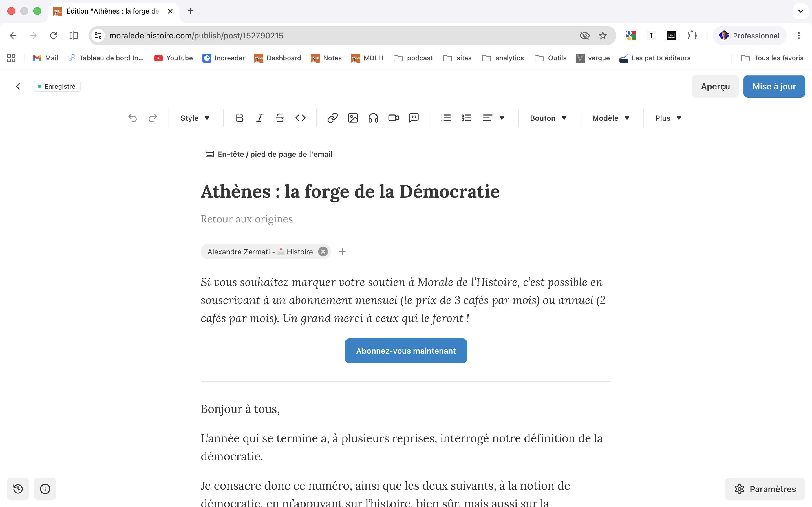Remove author Alexandre Zermati tag

point(323,252)
